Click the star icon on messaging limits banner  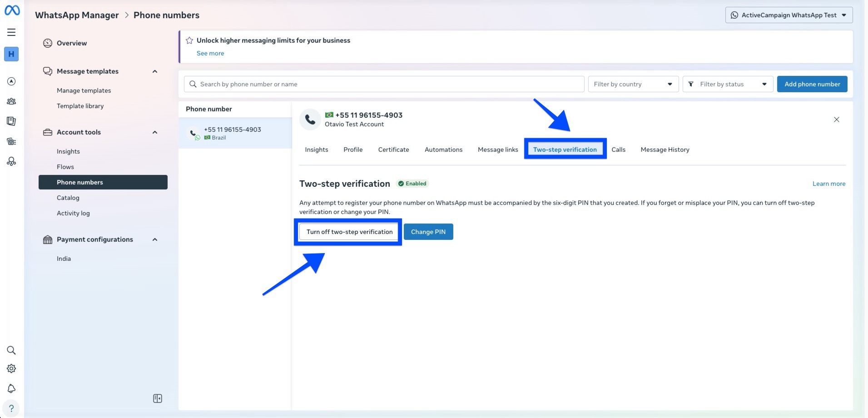click(x=189, y=40)
